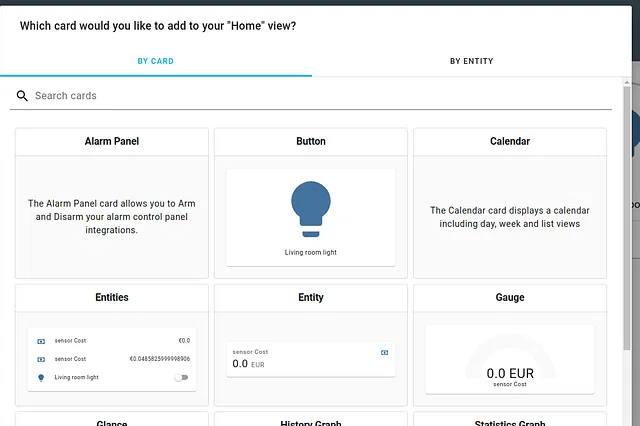Select the Statistics Graph card
640x426 pixels.
510,421
